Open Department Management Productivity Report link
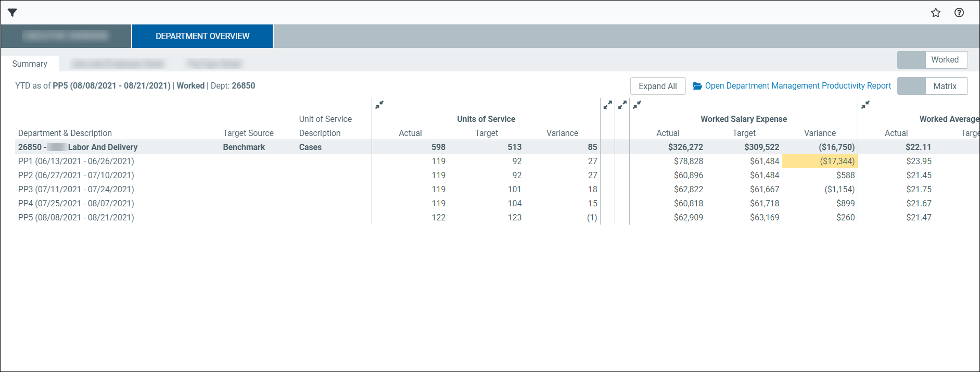The image size is (980, 372). (x=797, y=86)
